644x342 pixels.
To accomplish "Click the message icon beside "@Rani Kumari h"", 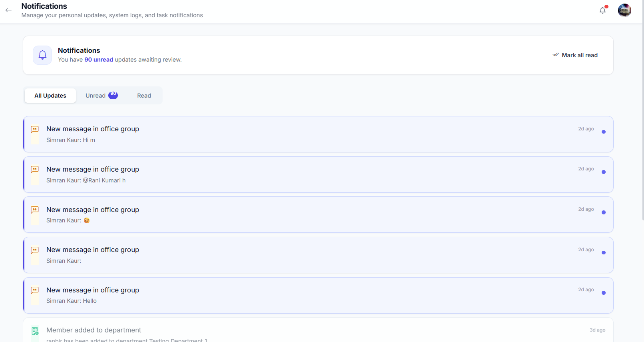I will click(35, 170).
